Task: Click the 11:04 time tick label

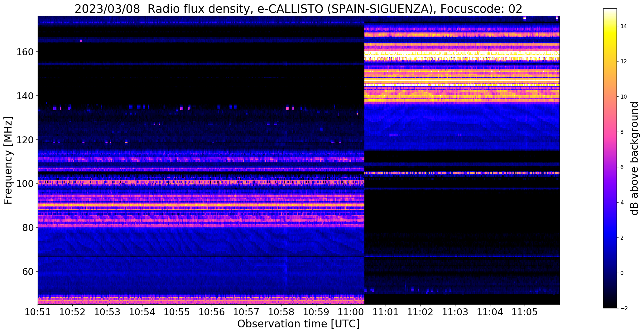Action: 490,312
